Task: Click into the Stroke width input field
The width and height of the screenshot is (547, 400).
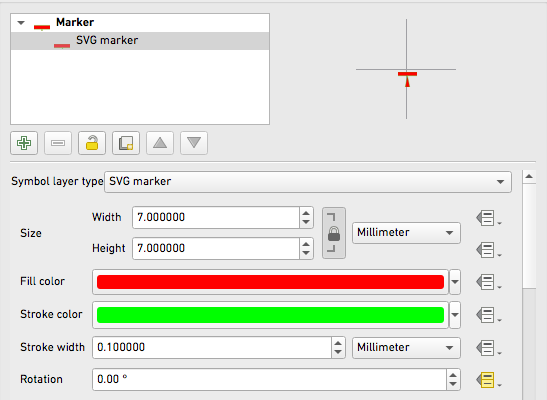Action: [212, 348]
